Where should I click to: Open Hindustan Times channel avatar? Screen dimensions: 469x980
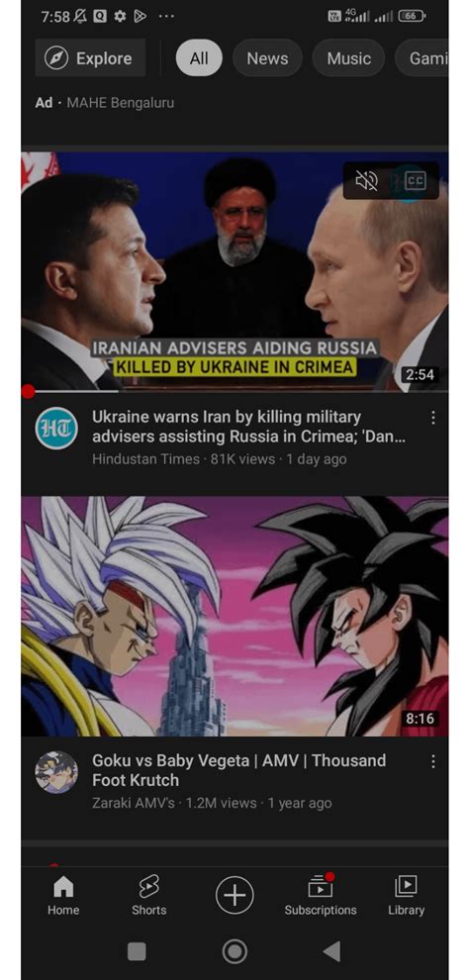pos(56,428)
